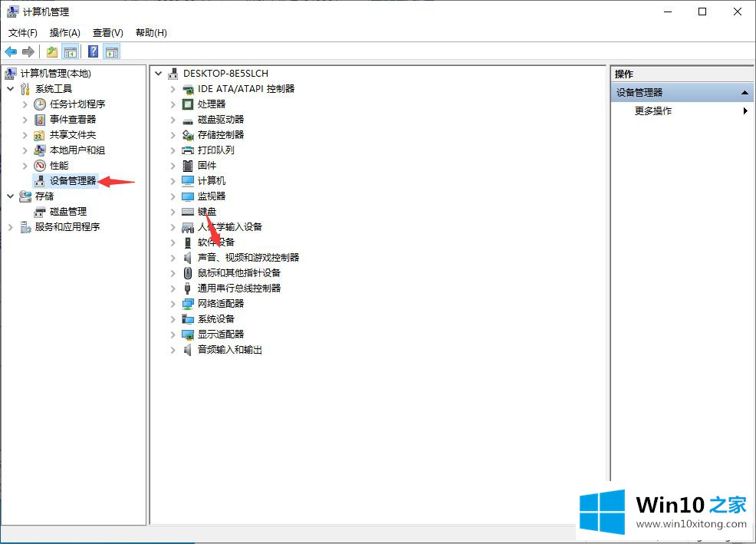Select the 本地用户和组 label
The height and width of the screenshot is (544, 756).
(x=77, y=150)
